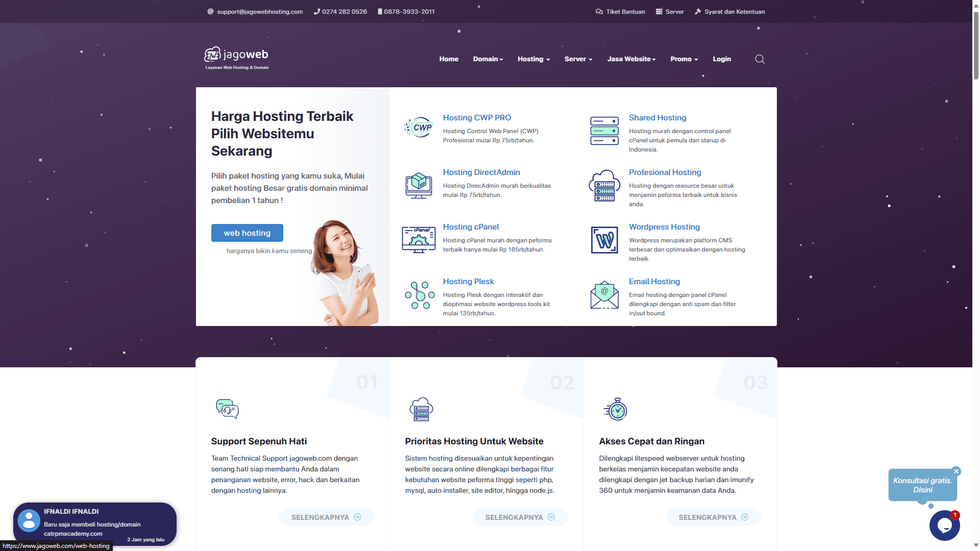The width and height of the screenshot is (980, 551).
Task: Click SELENGKAPNYA under Prioritas Hosting Untuk Website
Action: point(520,517)
